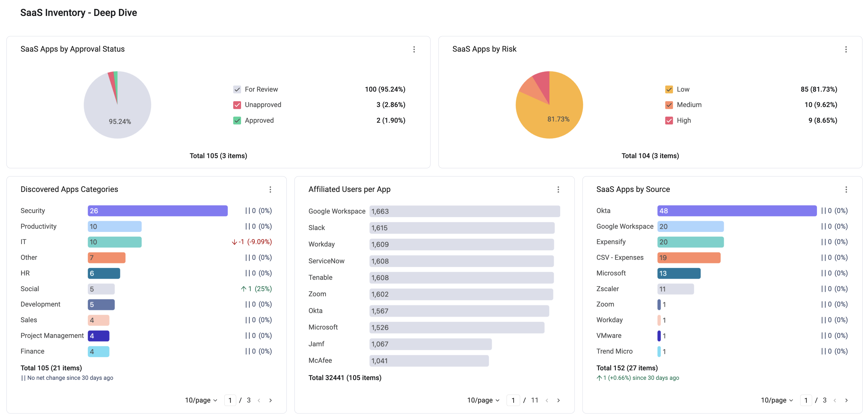Screen dimensions: 868x419
Task: Select the IT category bar
Action: click(115, 242)
